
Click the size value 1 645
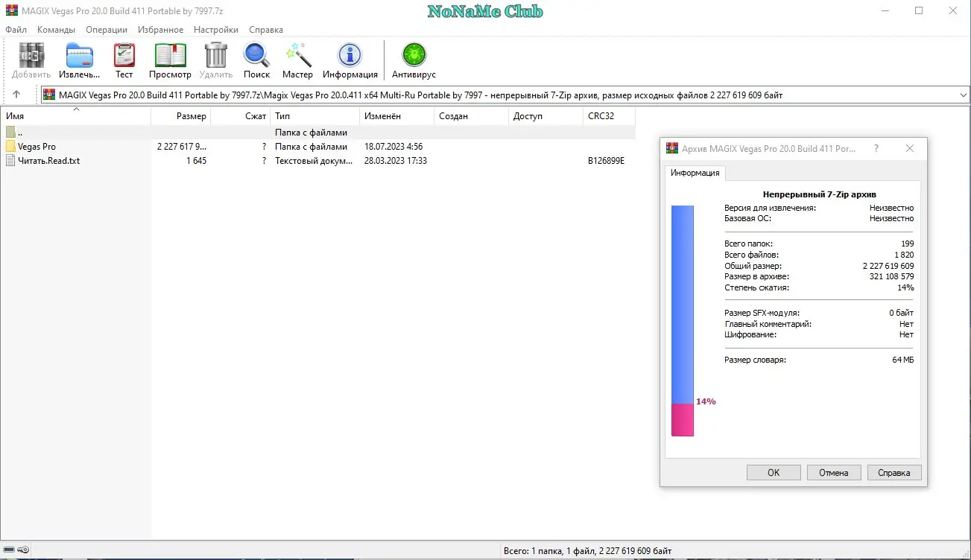pyautogui.click(x=197, y=161)
